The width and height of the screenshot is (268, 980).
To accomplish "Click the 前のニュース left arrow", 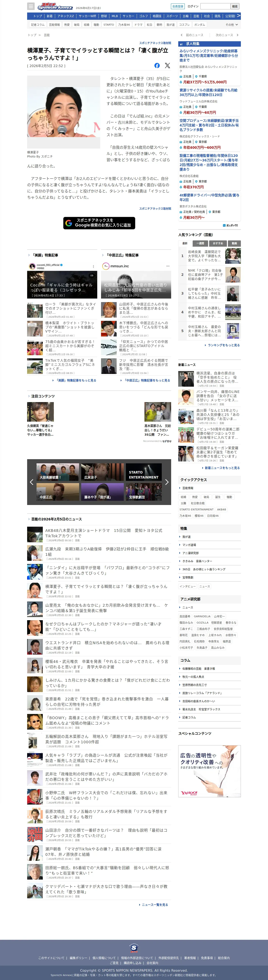I will coord(181,35).
